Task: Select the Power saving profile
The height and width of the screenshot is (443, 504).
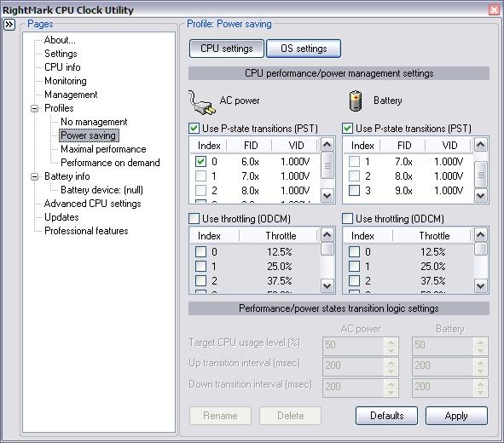Action: point(89,135)
